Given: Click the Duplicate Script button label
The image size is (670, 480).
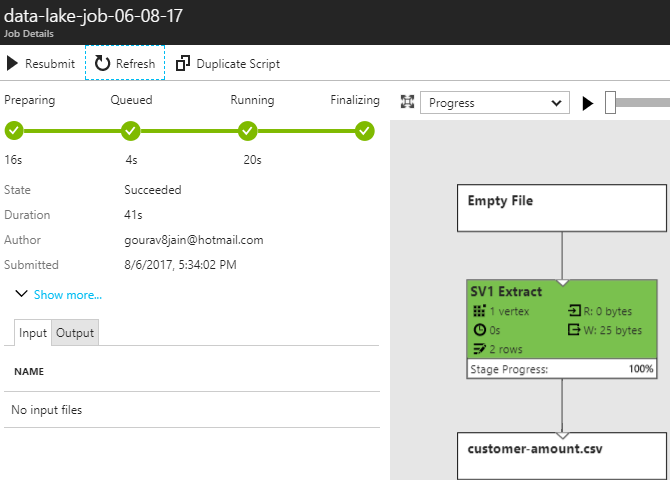Looking at the screenshot, I should click(238, 63).
